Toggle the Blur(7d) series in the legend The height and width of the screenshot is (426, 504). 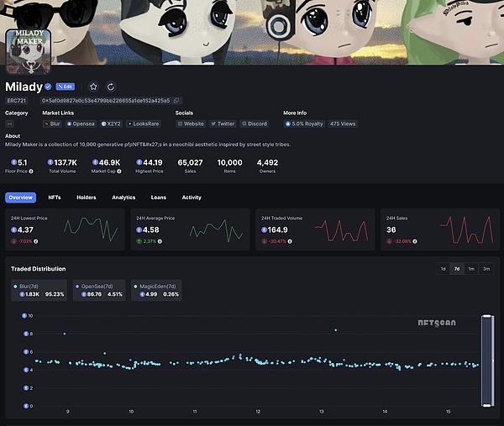[39, 290]
